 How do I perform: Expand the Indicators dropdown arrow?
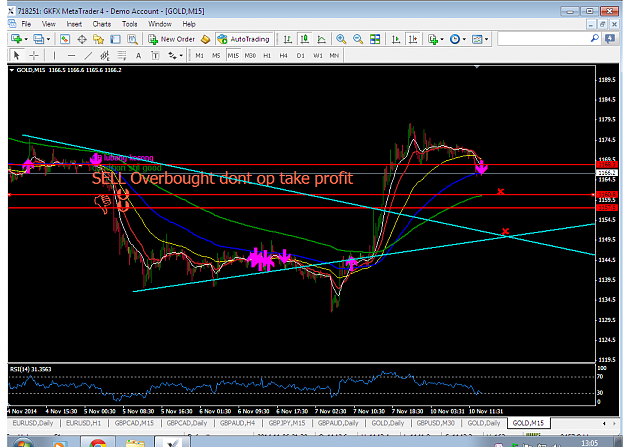coord(442,39)
